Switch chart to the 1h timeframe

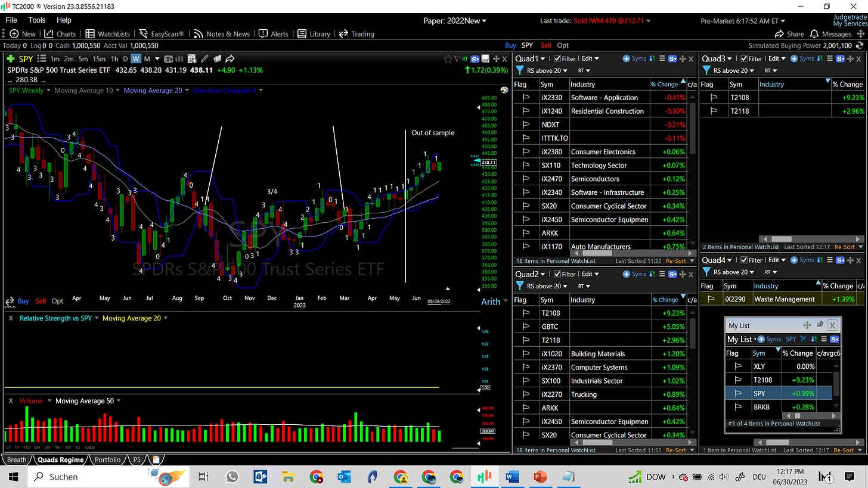click(114, 58)
